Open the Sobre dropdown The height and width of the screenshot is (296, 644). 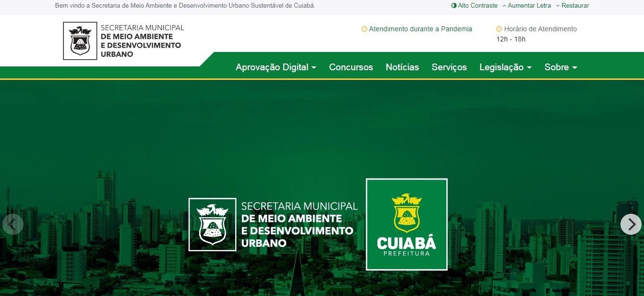[560, 67]
